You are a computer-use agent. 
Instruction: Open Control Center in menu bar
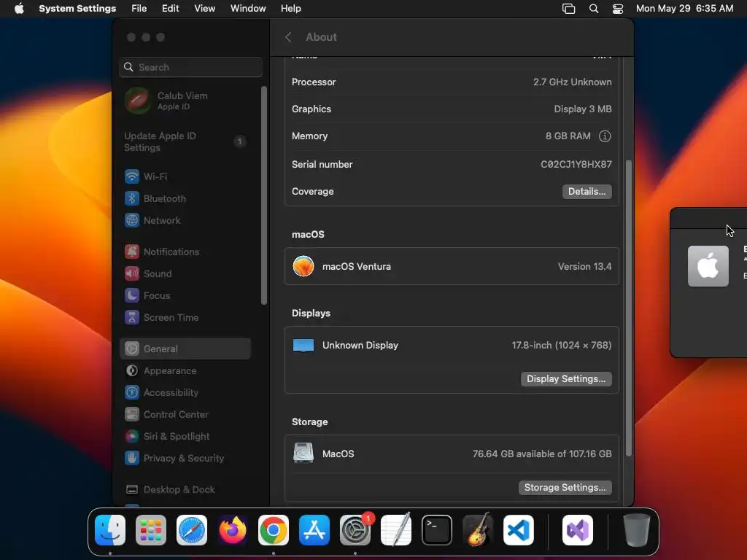tap(618, 9)
